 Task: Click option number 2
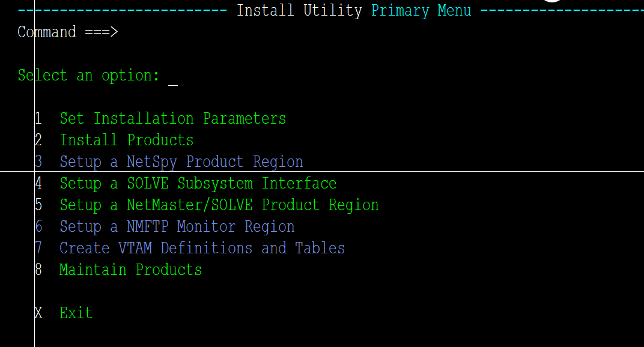click(38, 140)
